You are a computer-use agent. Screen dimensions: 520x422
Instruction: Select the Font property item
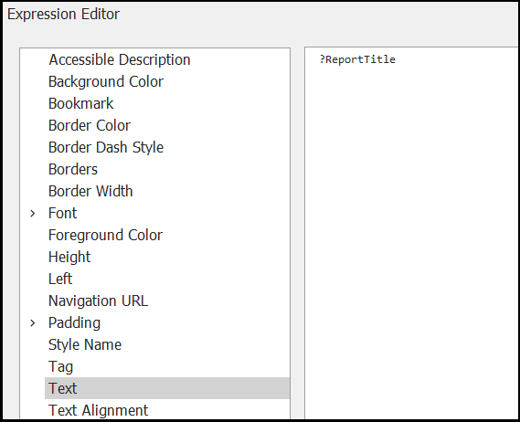point(62,213)
